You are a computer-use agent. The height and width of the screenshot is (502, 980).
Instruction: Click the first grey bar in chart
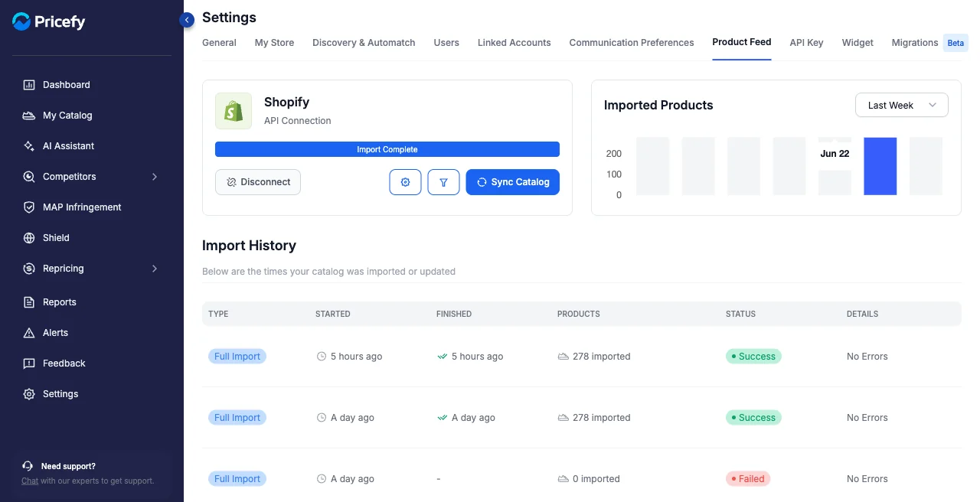click(653, 166)
